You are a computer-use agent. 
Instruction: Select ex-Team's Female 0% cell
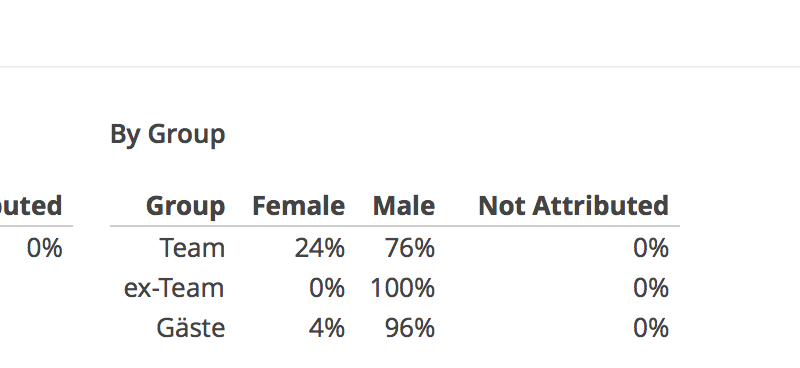327,288
